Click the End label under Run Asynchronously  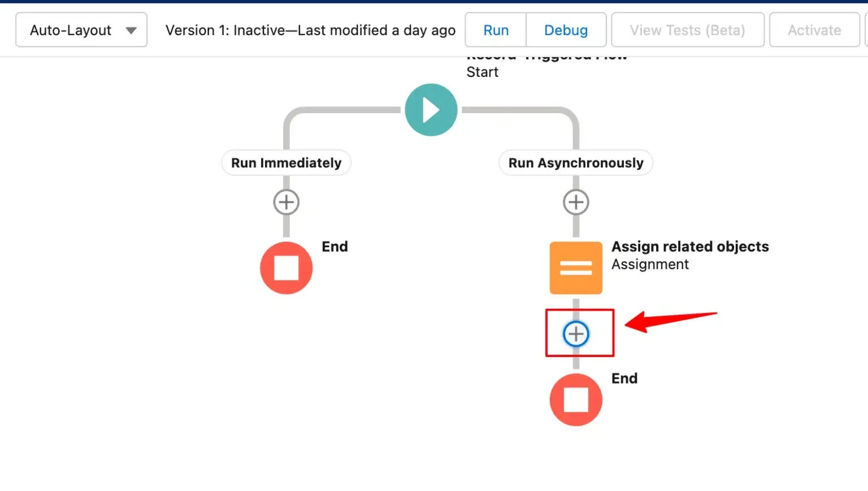(x=624, y=378)
